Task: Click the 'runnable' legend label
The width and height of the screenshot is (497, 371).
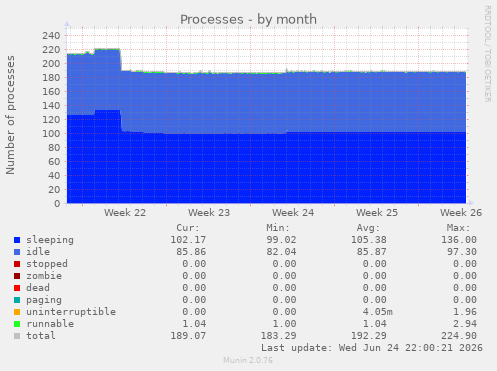Action: [50, 324]
